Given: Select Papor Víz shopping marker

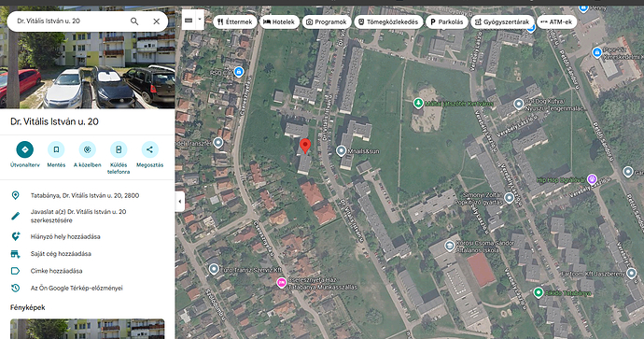Looking at the screenshot, I should click(596, 52).
